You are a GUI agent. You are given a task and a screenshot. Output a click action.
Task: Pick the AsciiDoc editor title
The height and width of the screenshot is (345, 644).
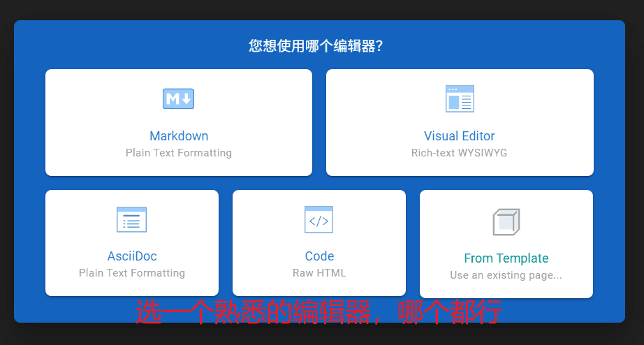coord(132,256)
